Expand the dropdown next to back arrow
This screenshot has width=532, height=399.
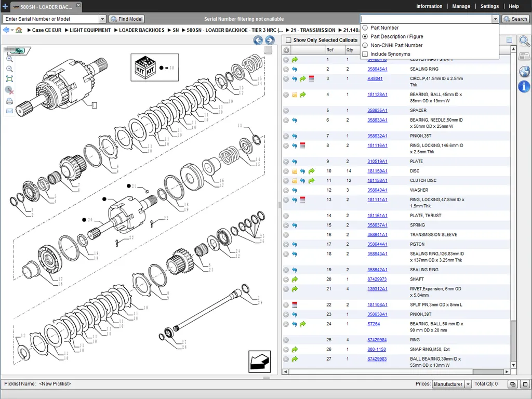click(12, 30)
